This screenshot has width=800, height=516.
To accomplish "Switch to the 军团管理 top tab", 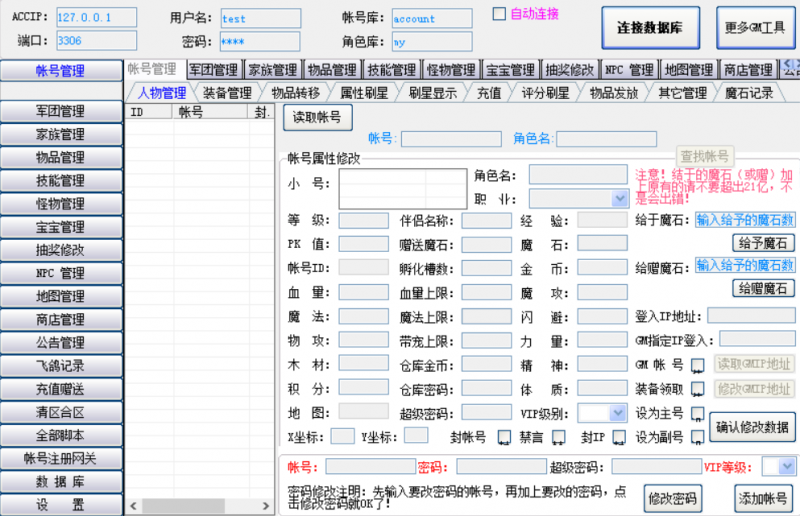I will tap(214, 69).
